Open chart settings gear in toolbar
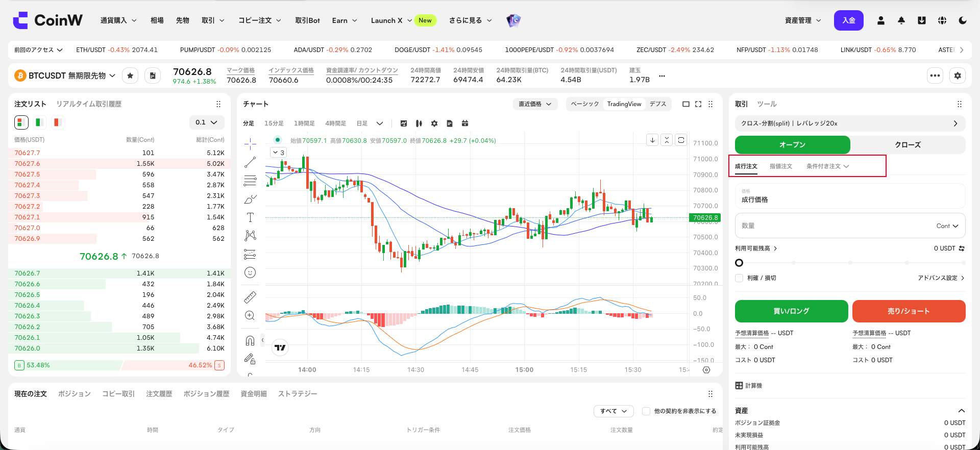 click(x=434, y=123)
